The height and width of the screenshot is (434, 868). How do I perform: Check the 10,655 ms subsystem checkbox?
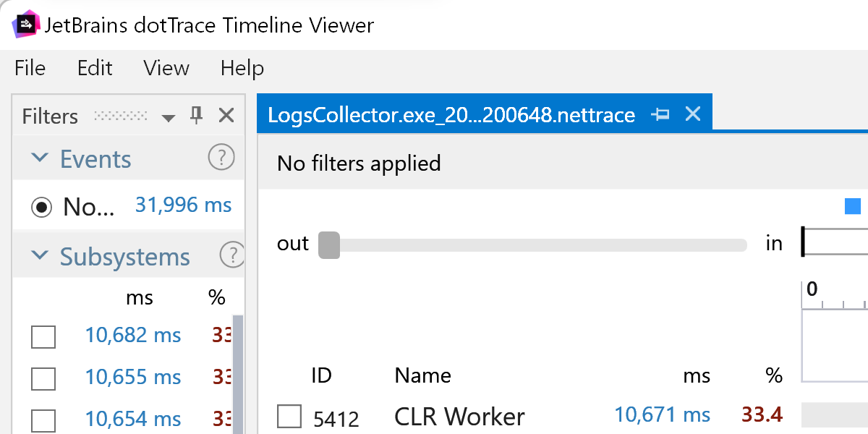point(43,378)
